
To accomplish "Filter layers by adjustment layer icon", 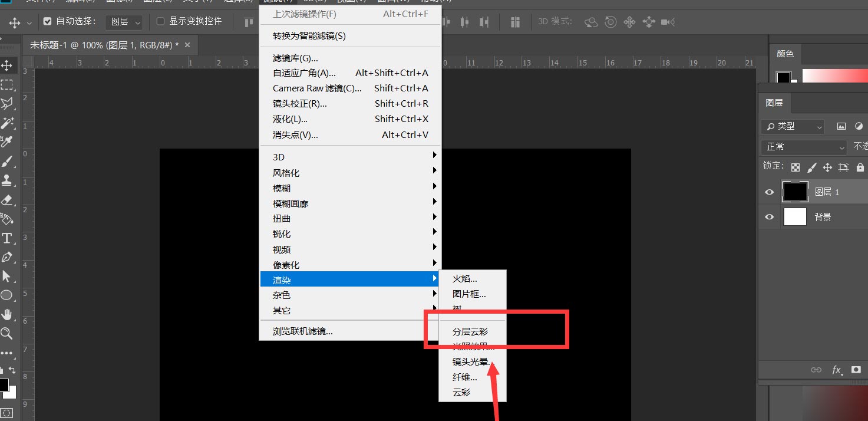I will [x=859, y=126].
